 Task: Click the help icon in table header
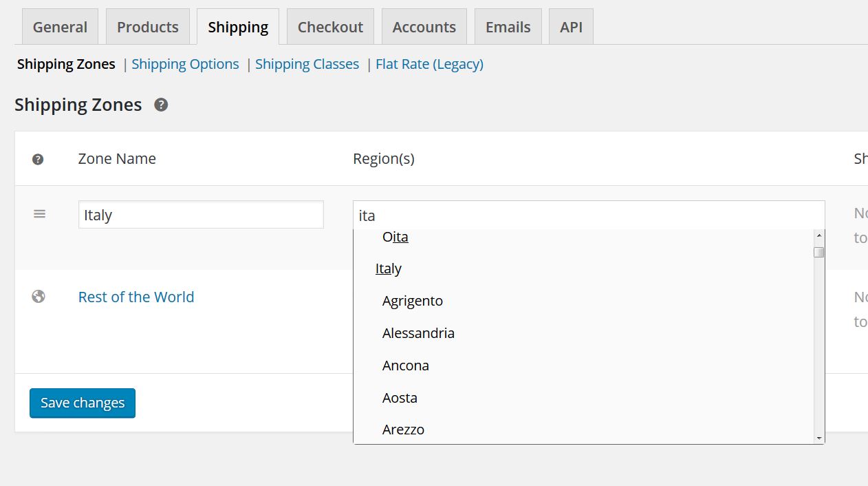pos(38,159)
